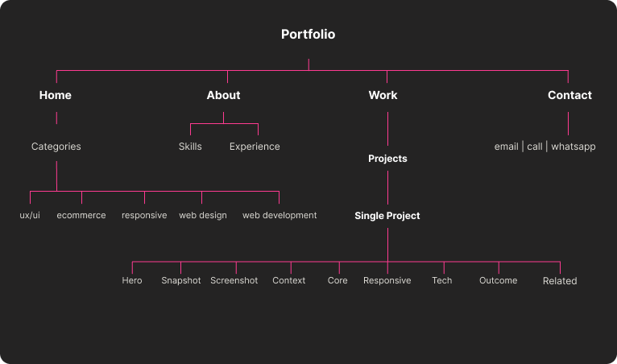This screenshot has height=364, width=617.
Task: Select the Hero section label
Action: (132, 280)
